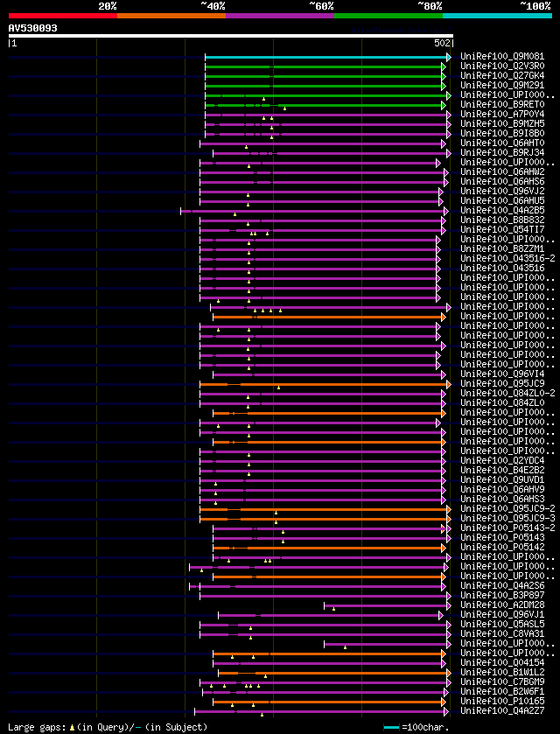This screenshot has height=734, width=560.
Task: Select the UniRef100_B8B832 label
Action: coord(502,220)
